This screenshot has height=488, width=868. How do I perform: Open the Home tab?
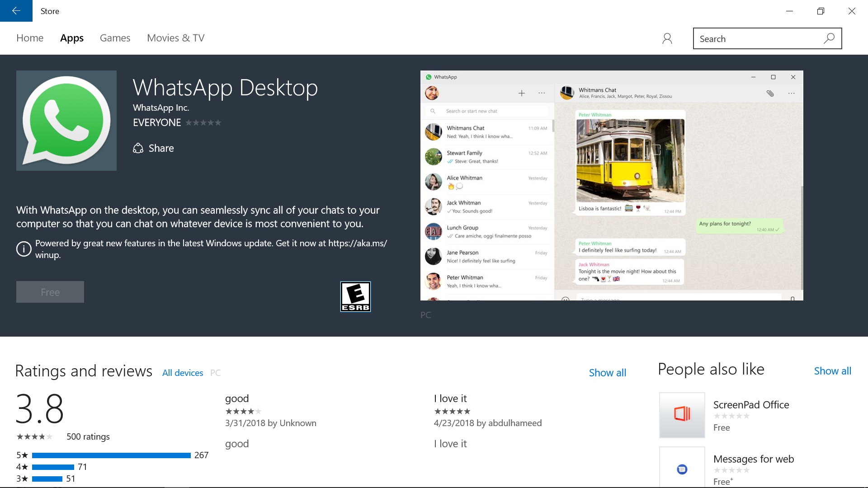(x=30, y=38)
